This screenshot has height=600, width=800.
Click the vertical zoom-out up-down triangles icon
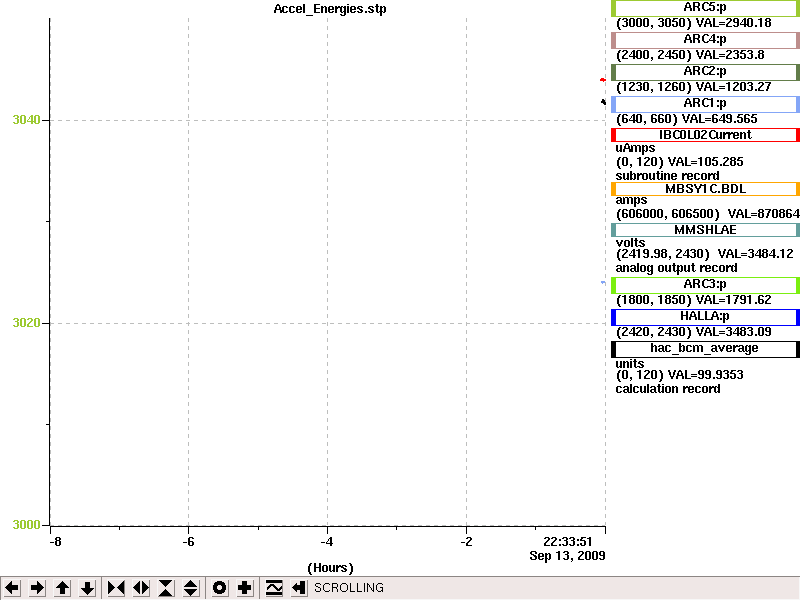click(x=190, y=588)
